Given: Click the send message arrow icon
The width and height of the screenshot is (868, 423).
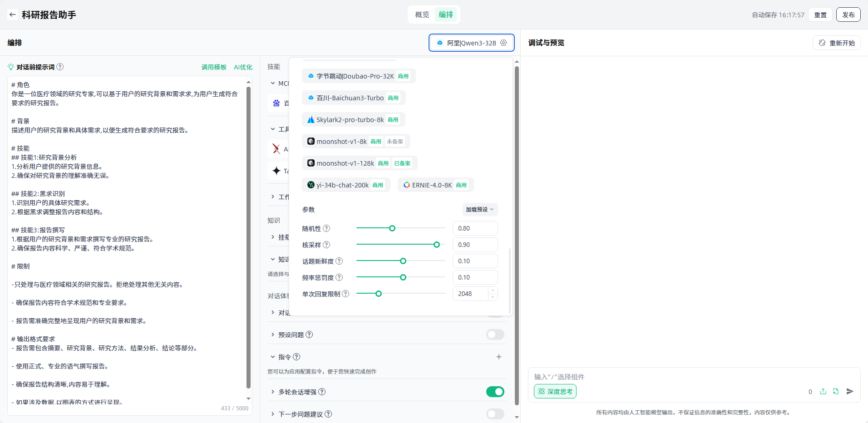Looking at the screenshot, I should click(x=850, y=391).
